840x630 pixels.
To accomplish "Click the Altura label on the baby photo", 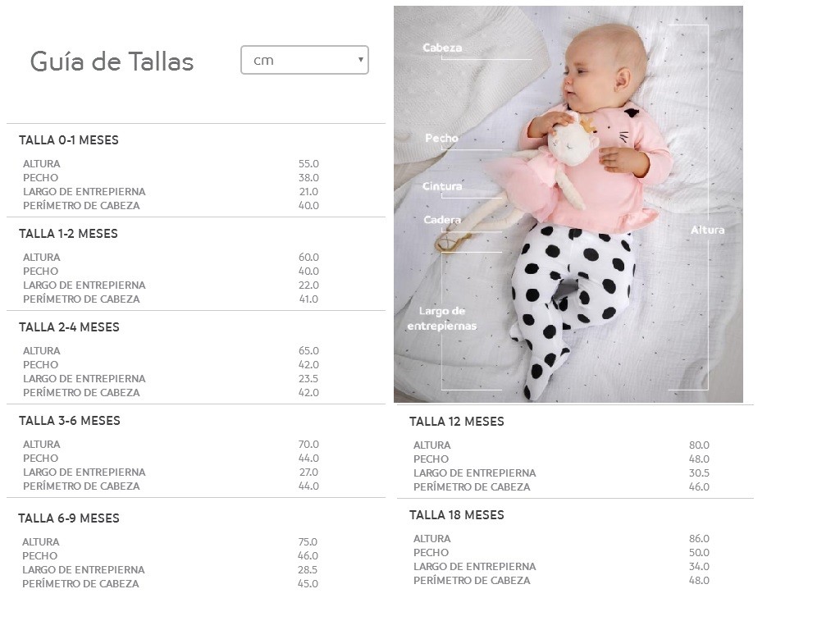I will point(707,231).
